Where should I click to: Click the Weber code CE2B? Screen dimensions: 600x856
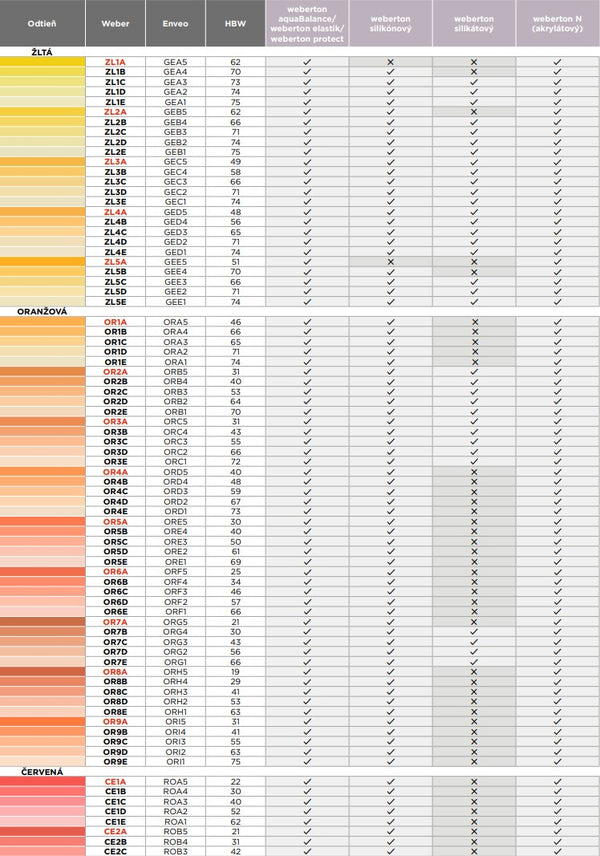point(115,842)
